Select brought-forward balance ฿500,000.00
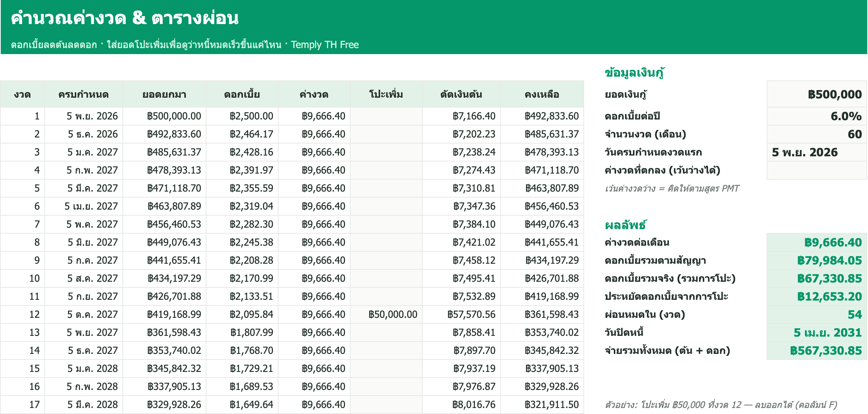The image size is (868, 414). 164,116
